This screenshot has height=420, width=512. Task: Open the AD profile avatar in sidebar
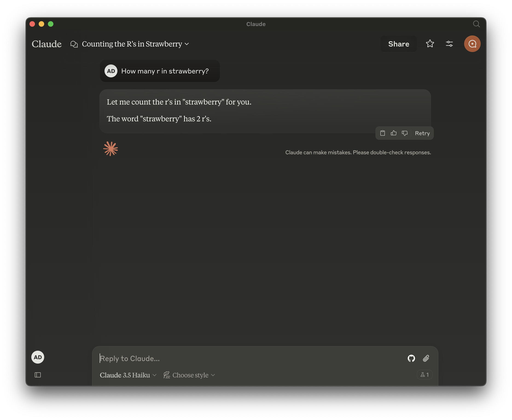coord(38,357)
